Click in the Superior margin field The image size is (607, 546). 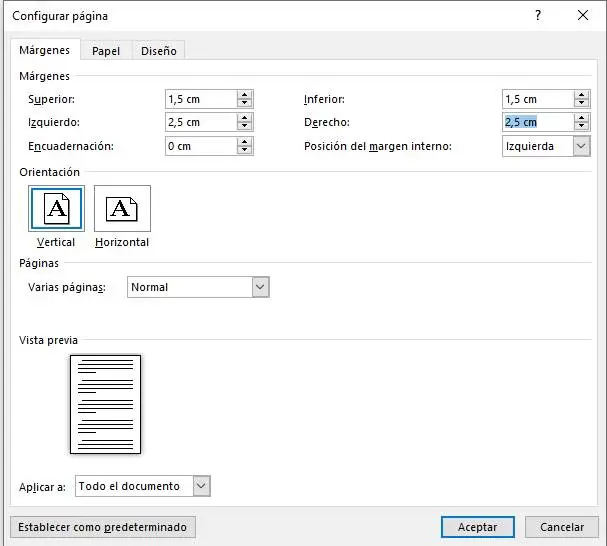point(201,99)
